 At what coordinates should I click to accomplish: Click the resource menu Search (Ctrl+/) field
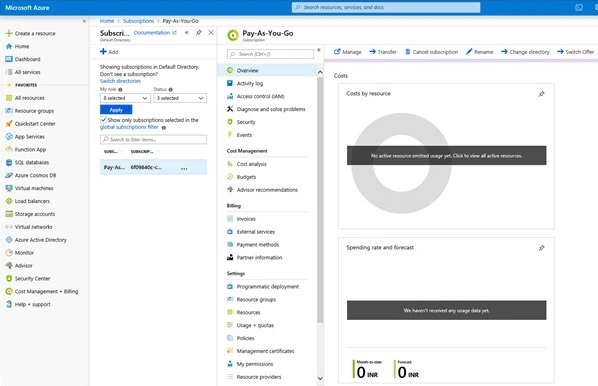(x=270, y=54)
